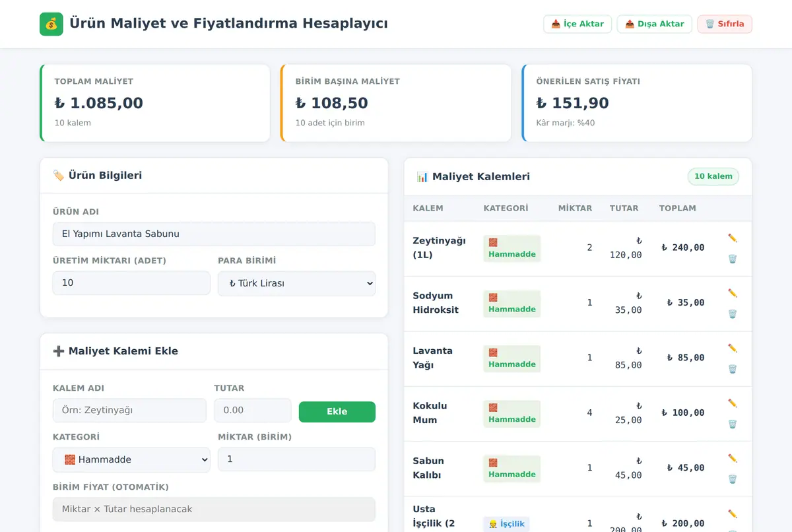This screenshot has height=532, width=792.
Task: Click the tag icon beside Ürün Bilgileri
Action: [x=59, y=176]
